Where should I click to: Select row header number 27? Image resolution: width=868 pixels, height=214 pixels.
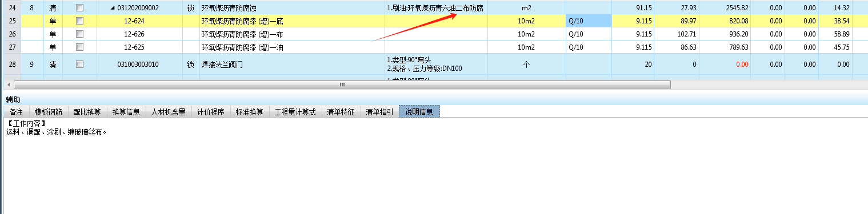[13, 47]
